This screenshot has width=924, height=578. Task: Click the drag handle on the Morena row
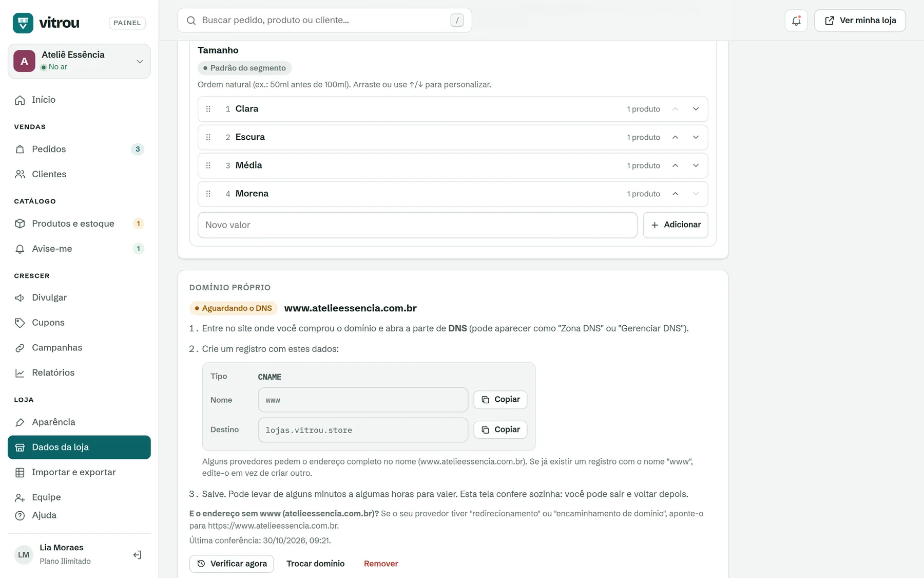208,194
